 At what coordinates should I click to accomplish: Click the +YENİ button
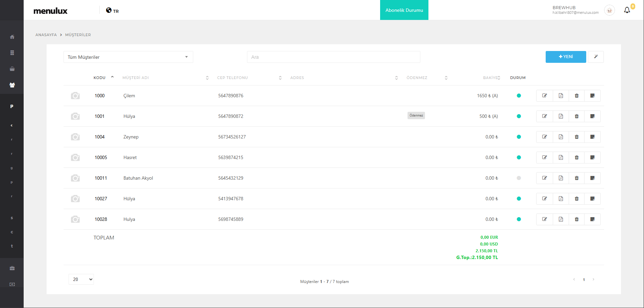click(565, 57)
